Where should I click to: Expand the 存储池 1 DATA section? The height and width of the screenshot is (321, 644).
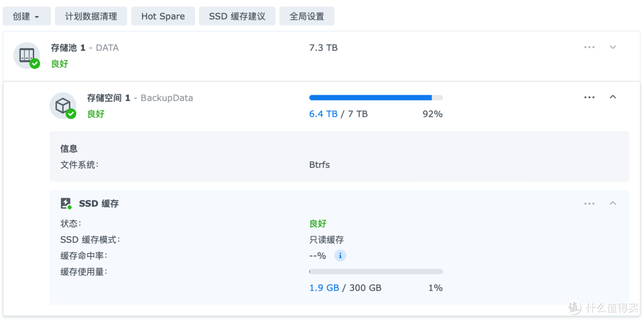coord(613,47)
